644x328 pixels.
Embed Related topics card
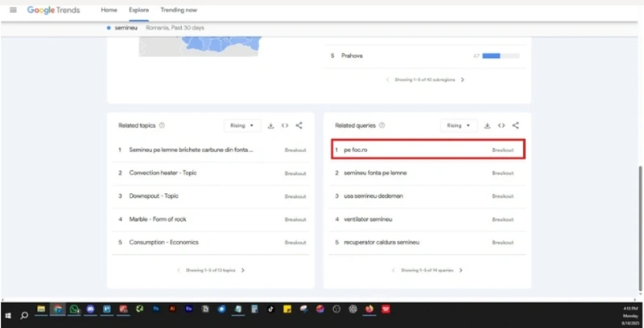pos(285,125)
